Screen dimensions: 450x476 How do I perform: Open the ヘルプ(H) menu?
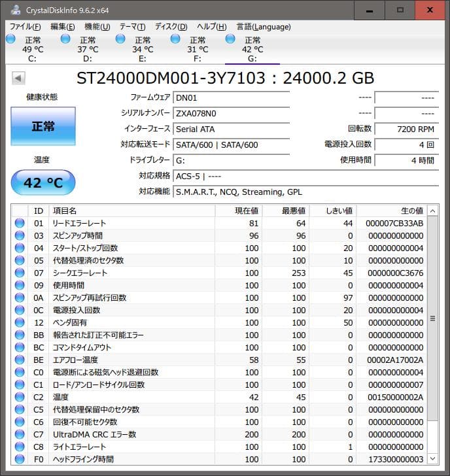click(212, 27)
